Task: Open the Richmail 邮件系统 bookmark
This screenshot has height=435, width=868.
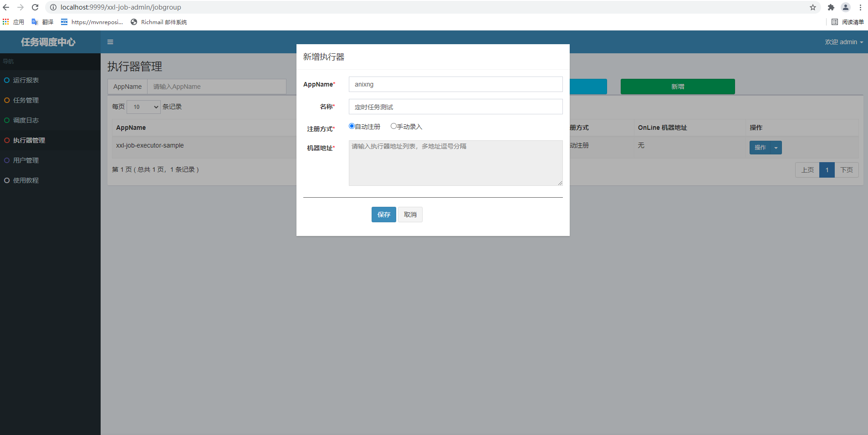Action: (158, 22)
